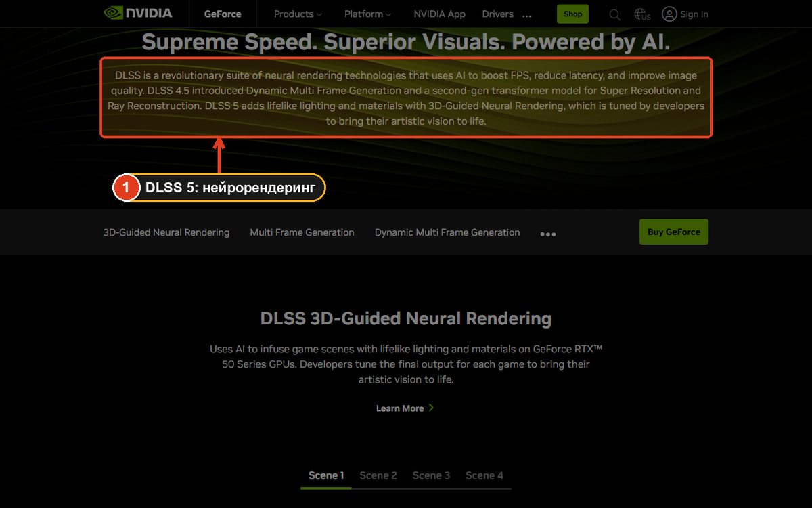Switch to the Scene 2 tab
Viewport: 812px width, 508px height.
click(x=378, y=475)
